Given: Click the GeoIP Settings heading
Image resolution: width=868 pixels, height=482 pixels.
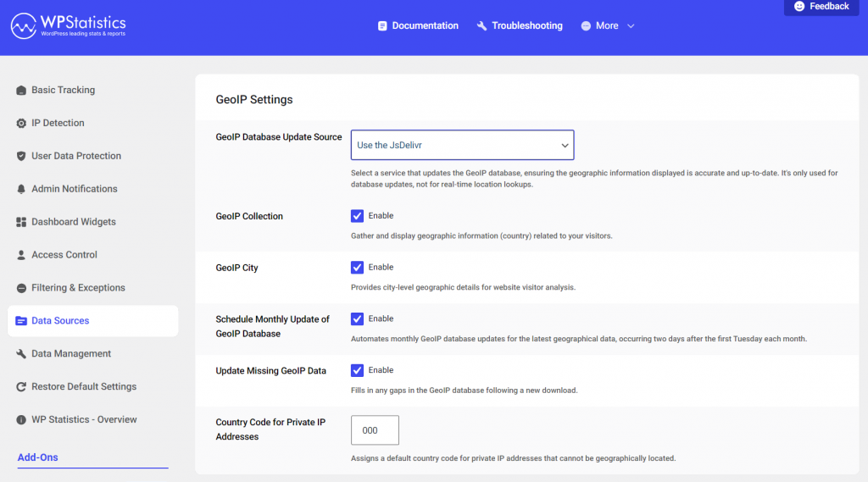Looking at the screenshot, I should [x=254, y=100].
